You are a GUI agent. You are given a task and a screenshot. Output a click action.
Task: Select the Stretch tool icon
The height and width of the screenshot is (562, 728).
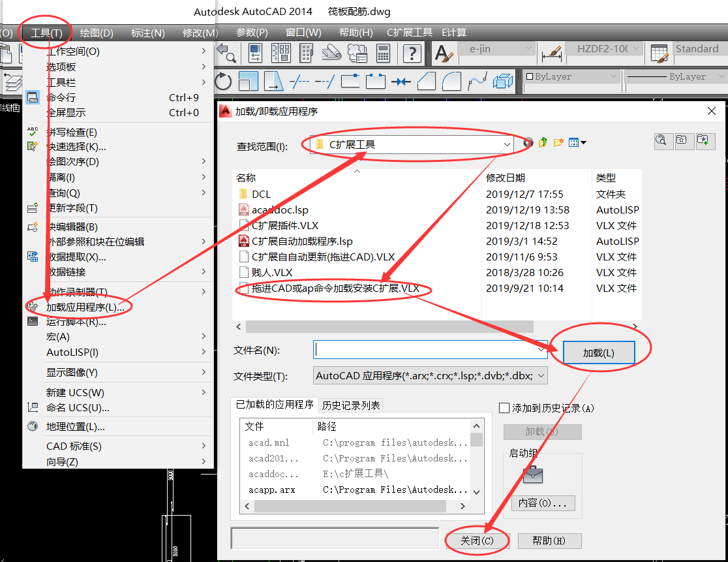point(273,82)
